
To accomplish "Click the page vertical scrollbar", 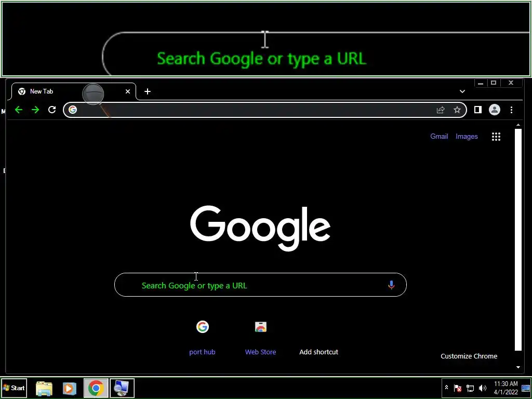I will tap(518, 240).
